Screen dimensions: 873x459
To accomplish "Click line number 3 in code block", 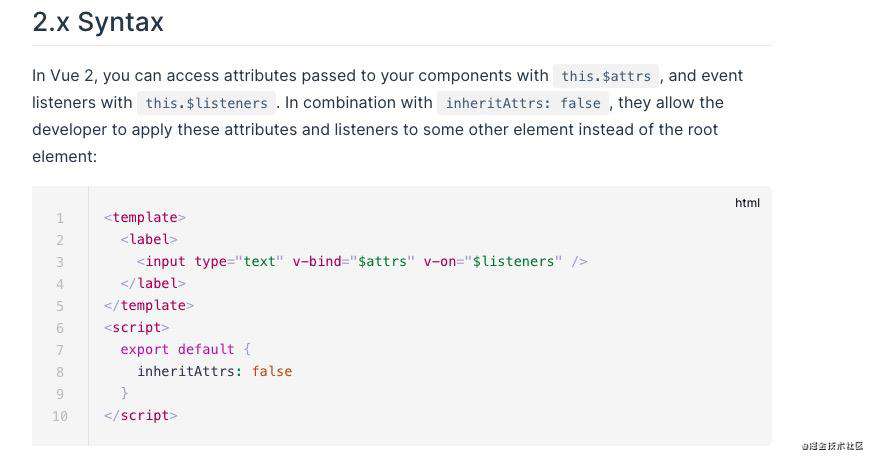I will click(x=60, y=262).
